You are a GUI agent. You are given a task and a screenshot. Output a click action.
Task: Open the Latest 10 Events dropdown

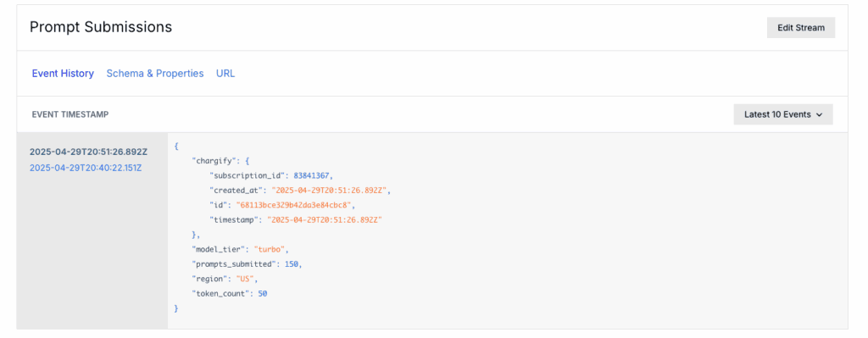pos(783,114)
